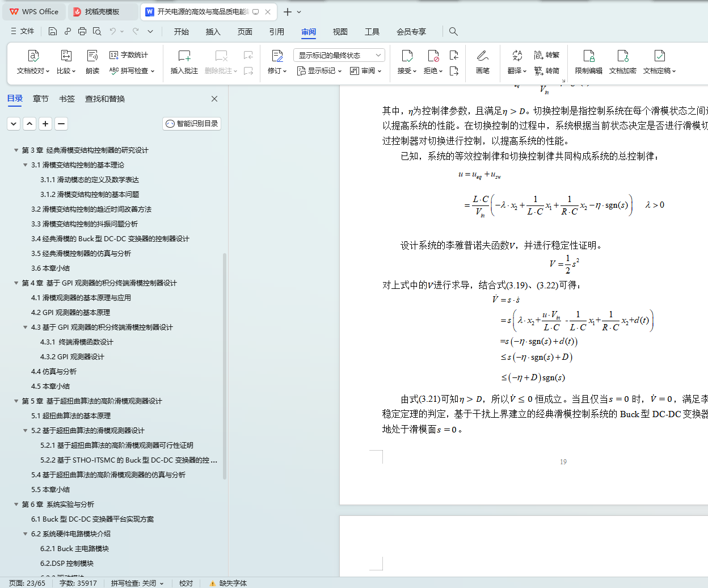The image size is (708, 588).
Task: Collapse 4.3 基于 GPI 观测器 node
Action: pos(25,327)
